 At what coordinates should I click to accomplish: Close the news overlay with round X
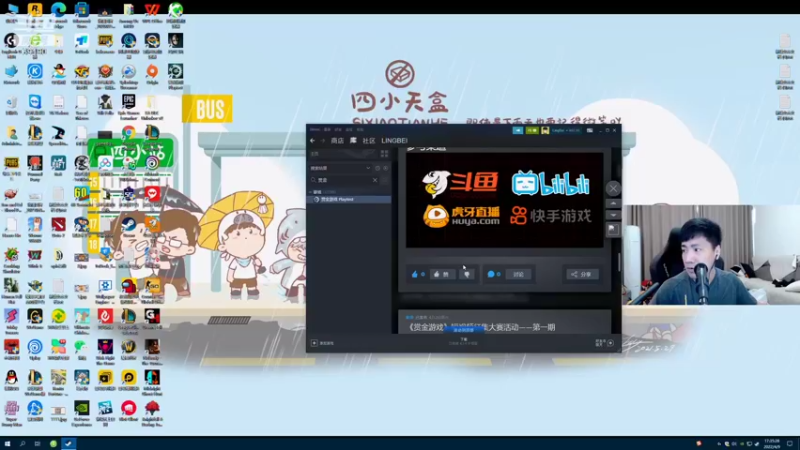tap(613, 188)
